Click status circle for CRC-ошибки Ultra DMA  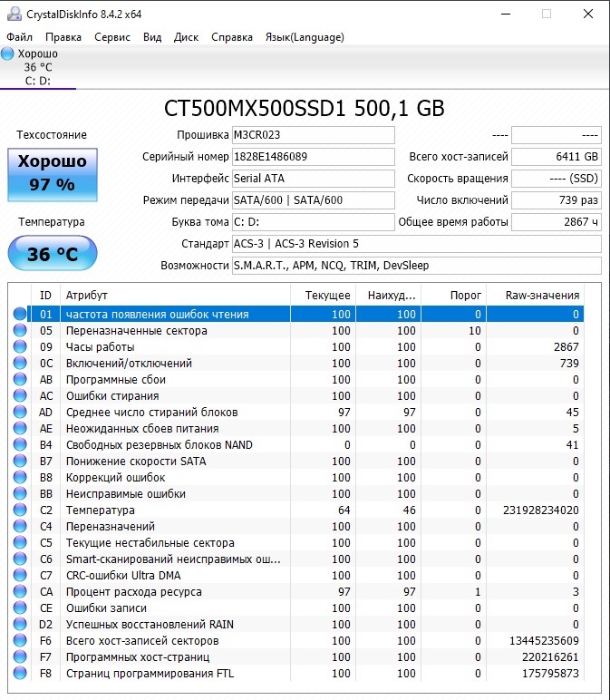[20, 575]
